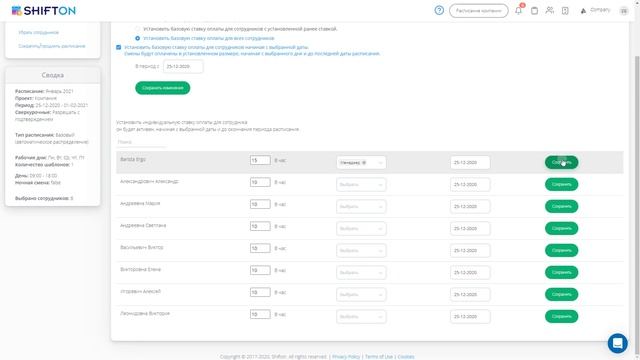Click hourly rate field for Викторовна Елена

[260, 271]
